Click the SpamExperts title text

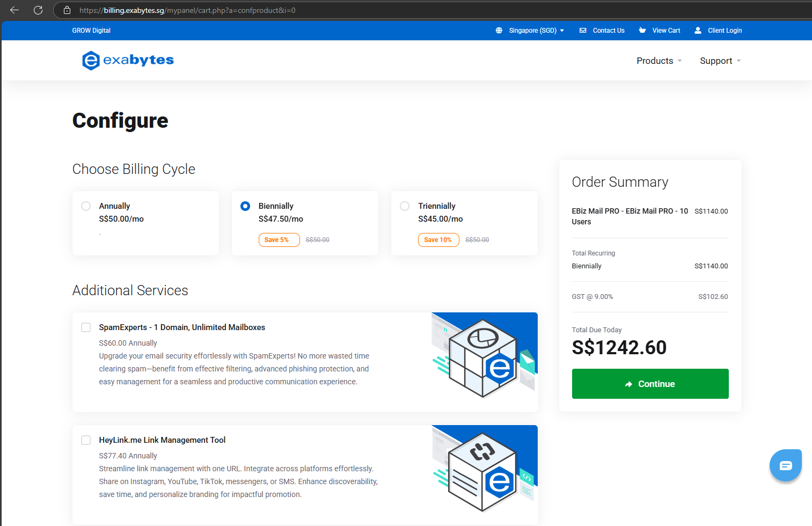pos(182,327)
